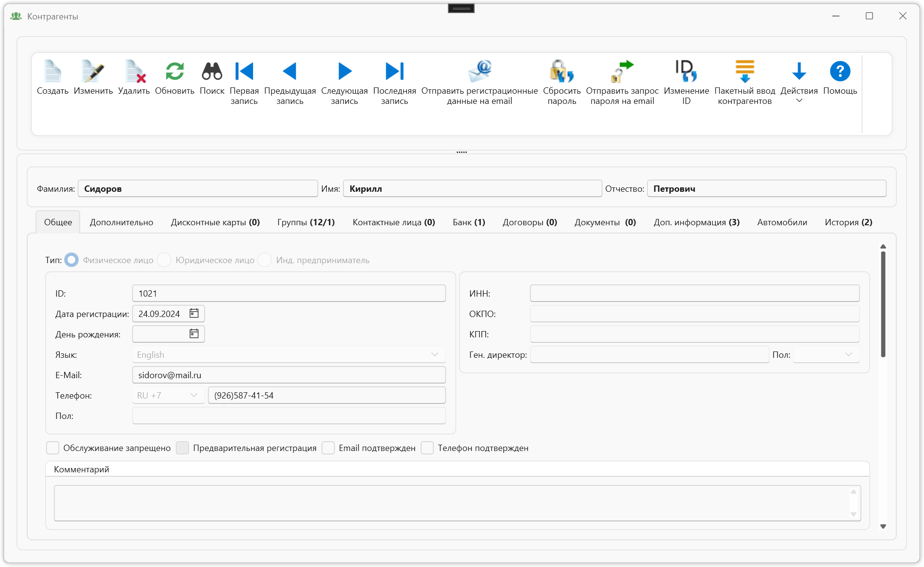The height and width of the screenshot is (567, 924).
Task: Select Юридическое лицо radio button
Action: point(164,260)
